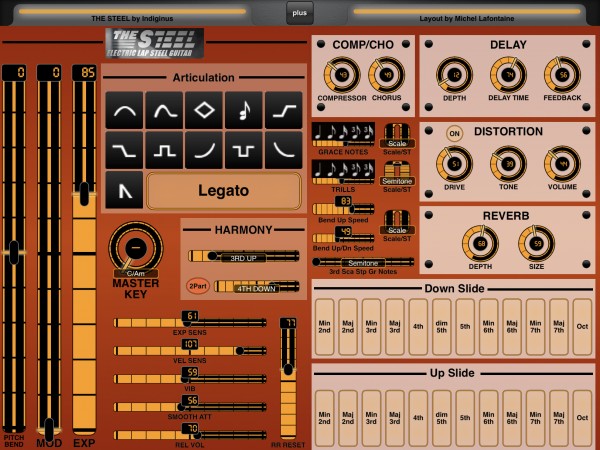This screenshot has width=600, height=450.
Task: Click the RR RESET vertical slider
Action: (288, 379)
